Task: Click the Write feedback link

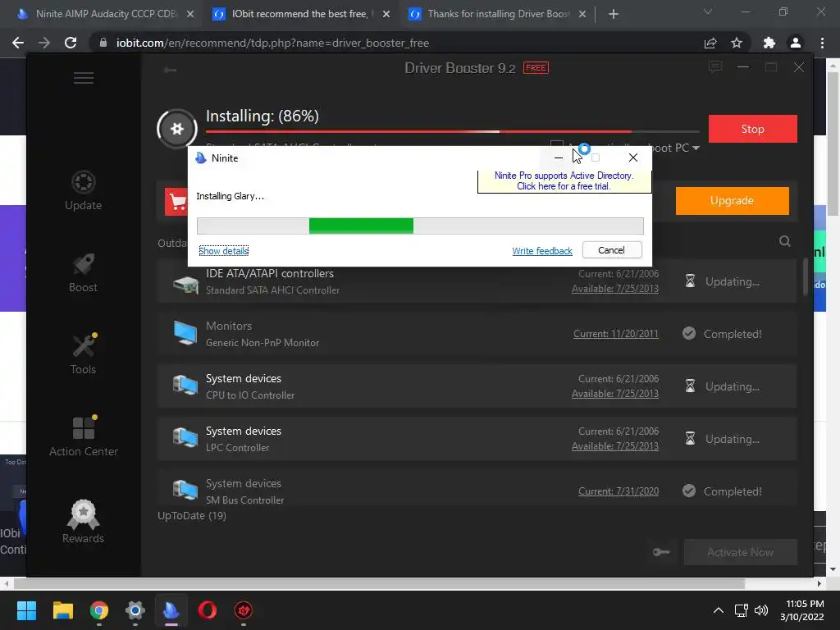Action: point(542,251)
